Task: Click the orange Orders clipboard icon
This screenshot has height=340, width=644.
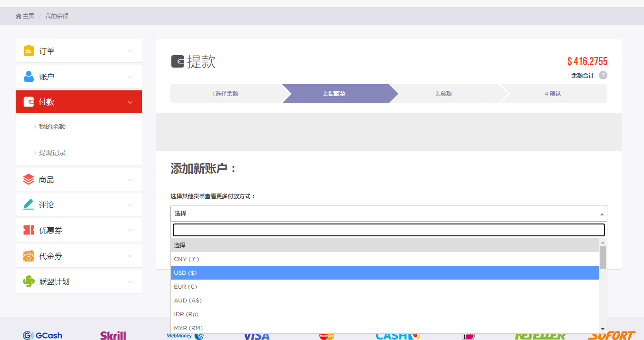Action: pyautogui.click(x=29, y=51)
